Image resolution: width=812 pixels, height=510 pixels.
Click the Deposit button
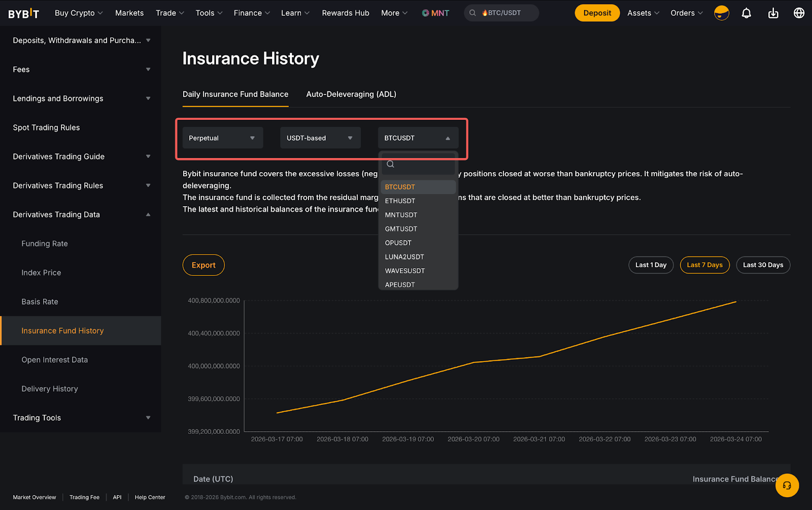click(597, 13)
